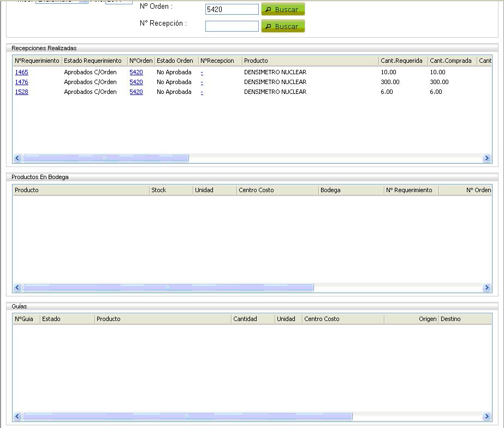Sort by NºGuia column header
The width and height of the screenshot is (504, 428).
(x=26, y=319)
